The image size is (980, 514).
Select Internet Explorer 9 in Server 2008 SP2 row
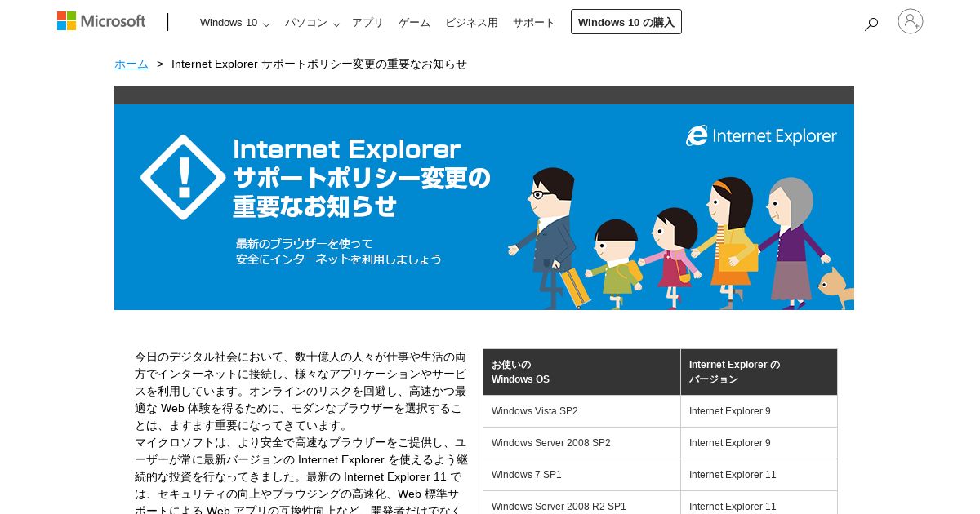tap(759, 443)
